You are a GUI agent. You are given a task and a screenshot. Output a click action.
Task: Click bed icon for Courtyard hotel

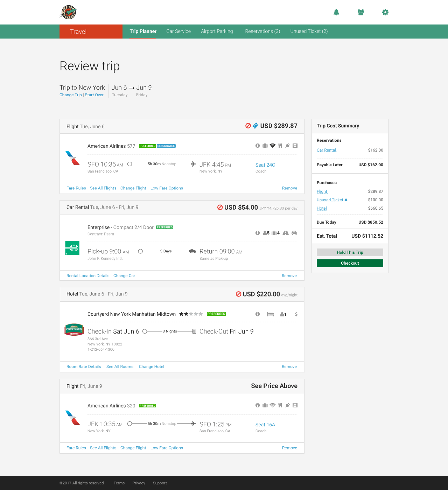click(x=270, y=314)
